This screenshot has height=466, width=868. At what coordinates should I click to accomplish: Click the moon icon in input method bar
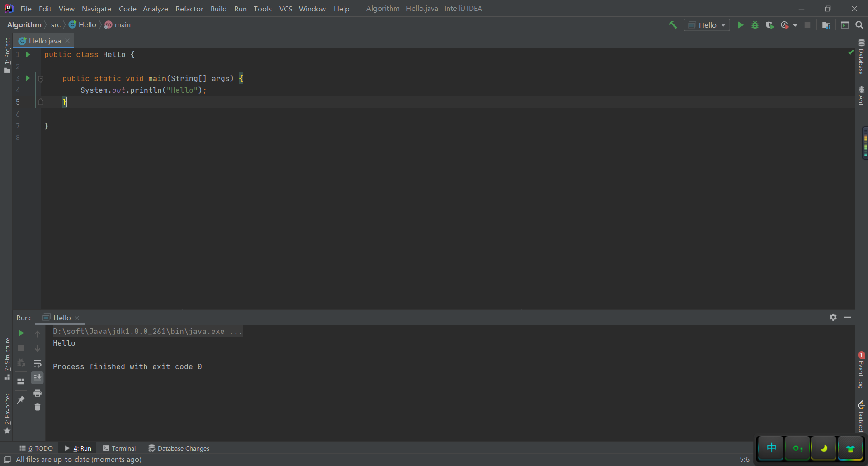[x=824, y=448]
